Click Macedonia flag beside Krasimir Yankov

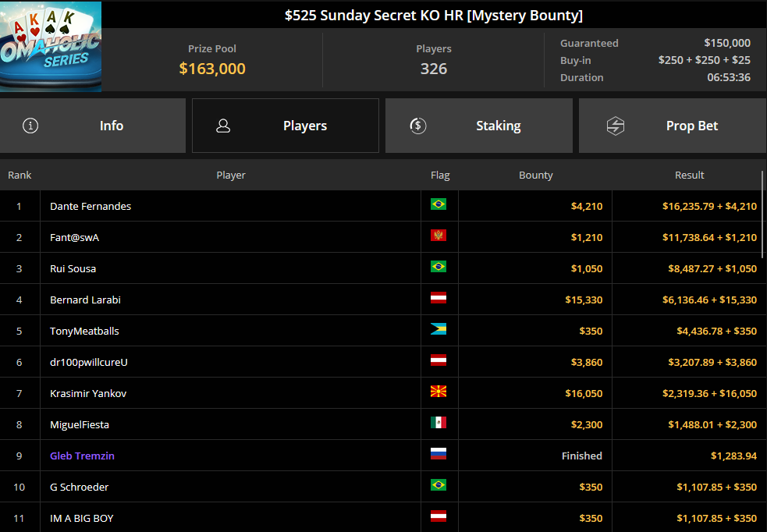(439, 391)
